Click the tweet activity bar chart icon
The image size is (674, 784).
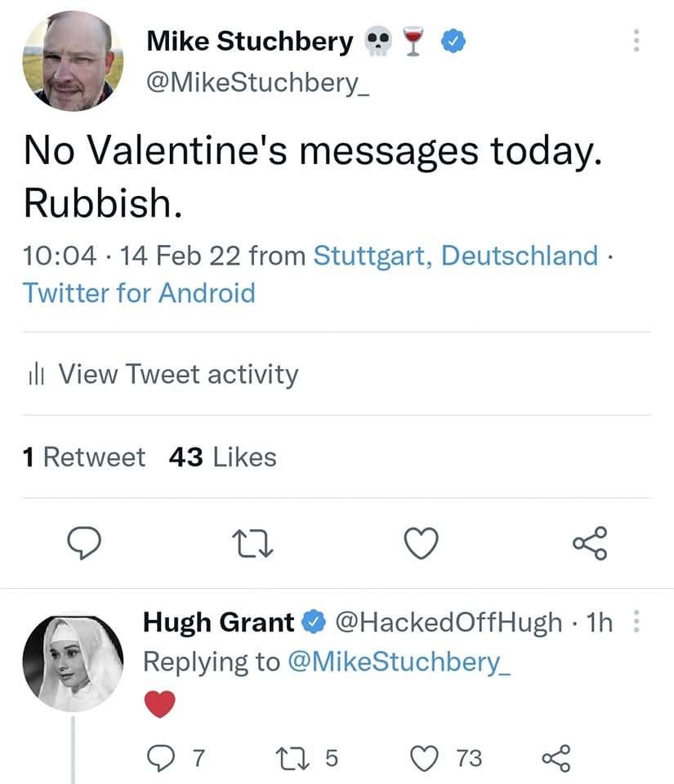click(x=34, y=376)
